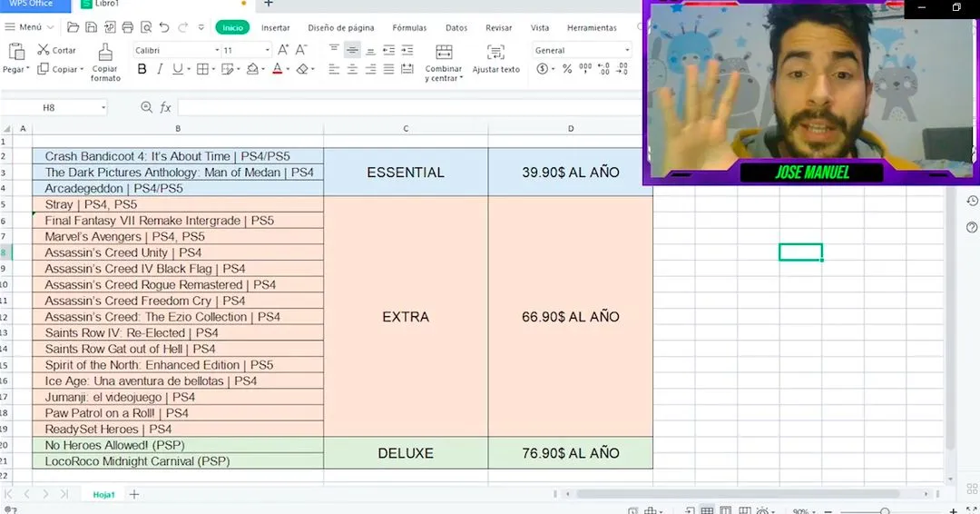Open the H8 name box dropdown
The image size is (980, 514).
(x=103, y=107)
